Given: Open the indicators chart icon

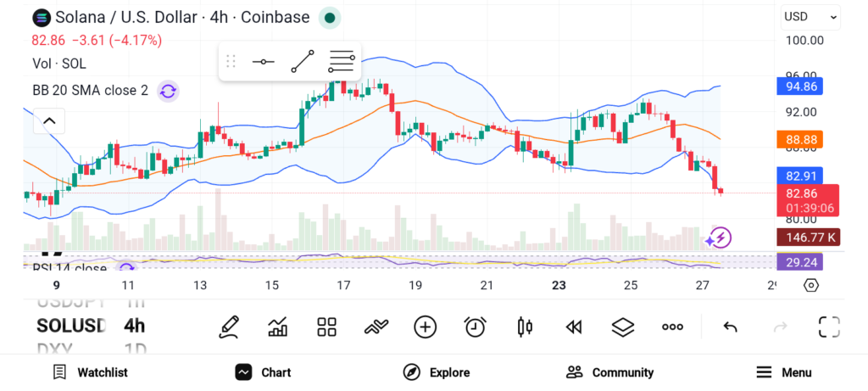Looking at the screenshot, I should point(277,327).
